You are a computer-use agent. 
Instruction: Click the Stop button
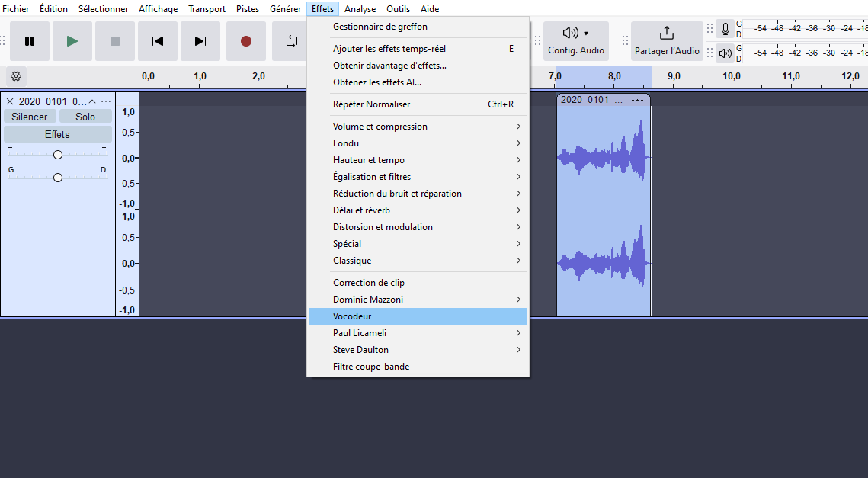[x=115, y=41]
